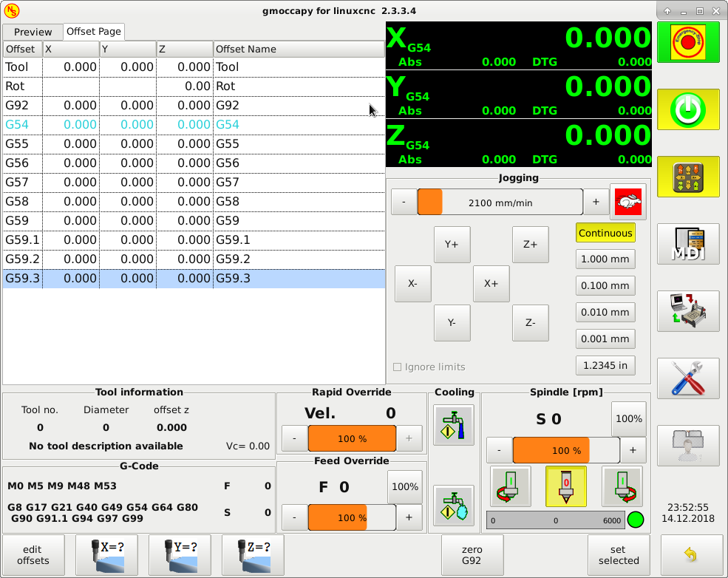Select the Tool offset row
728x578 pixels.
tap(194, 67)
